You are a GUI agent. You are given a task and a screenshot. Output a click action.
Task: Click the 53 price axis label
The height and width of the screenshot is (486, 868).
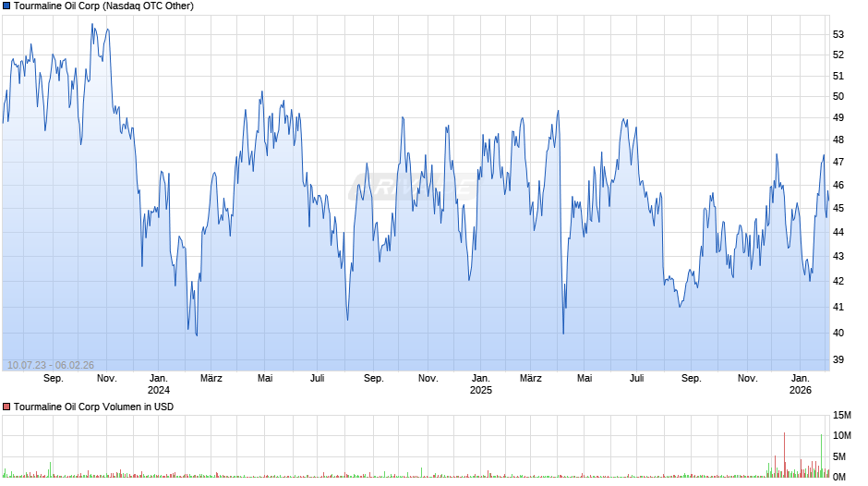point(838,34)
